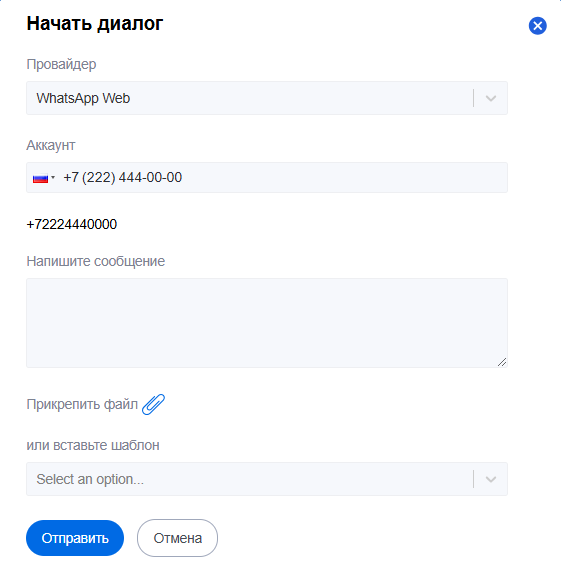Open country code arrow beside the flag
Screen dimensions: 561x578
[x=53, y=178]
